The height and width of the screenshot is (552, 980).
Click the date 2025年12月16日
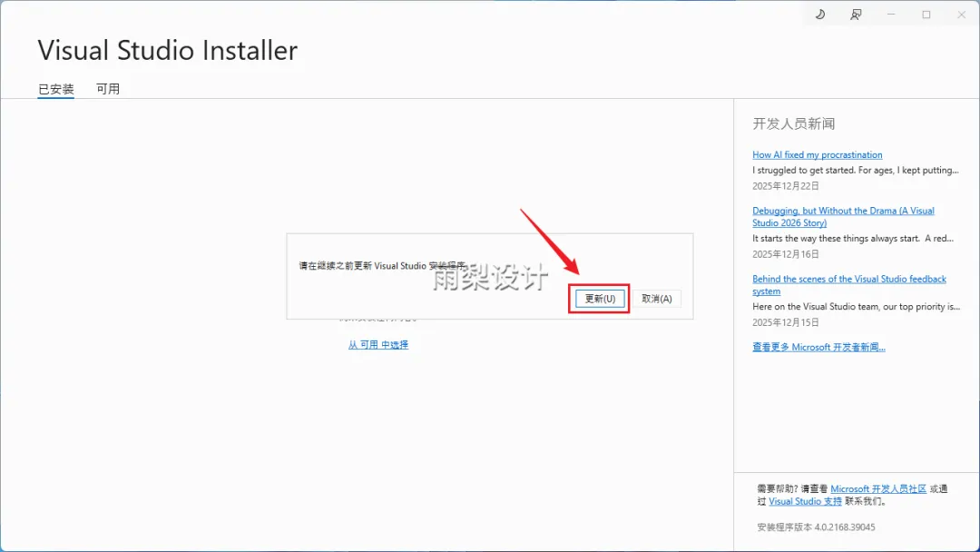pyautogui.click(x=786, y=254)
